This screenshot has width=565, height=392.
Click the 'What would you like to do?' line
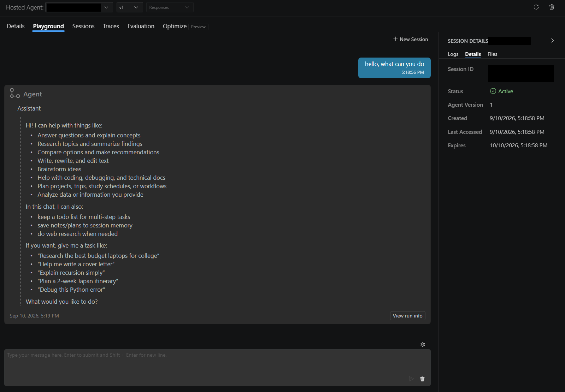pos(62,302)
